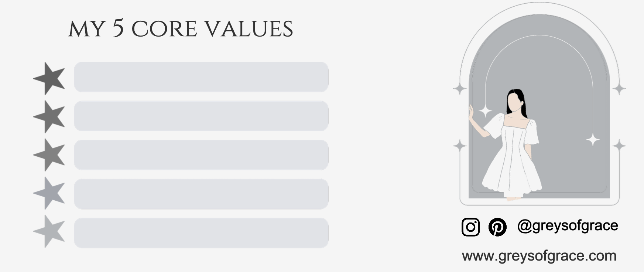The width and height of the screenshot is (644, 272).
Task: Select the third star icon
Action: point(49,155)
